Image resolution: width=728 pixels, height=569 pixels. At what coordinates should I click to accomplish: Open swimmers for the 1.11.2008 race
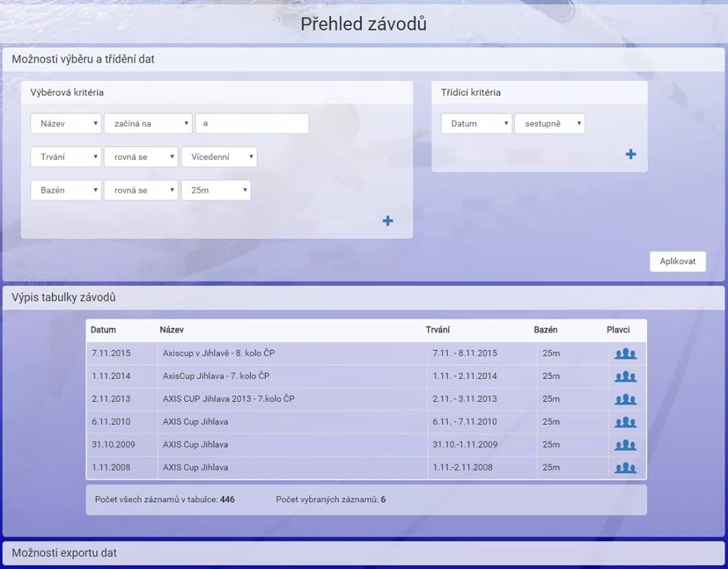[x=625, y=468]
